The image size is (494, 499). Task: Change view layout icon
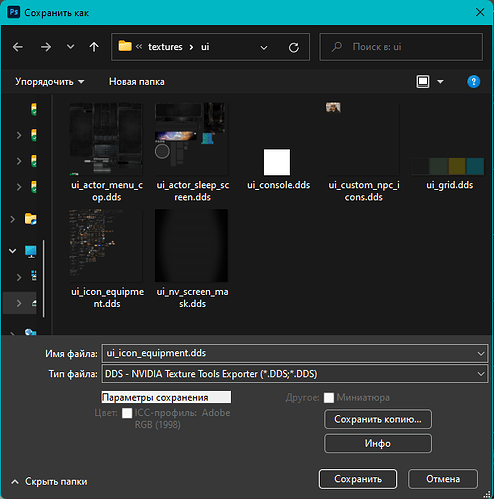pos(423,82)
